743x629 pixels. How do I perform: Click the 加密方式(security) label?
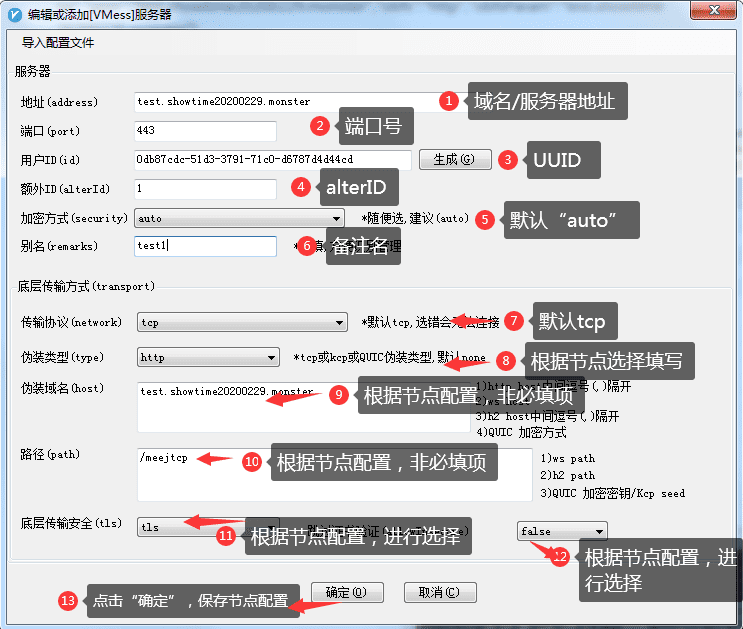(x=74, y=218)
